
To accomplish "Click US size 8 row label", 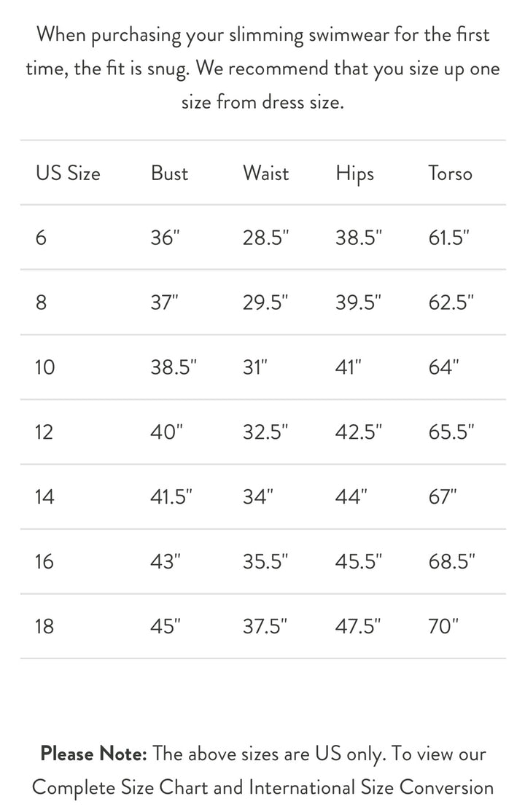I will [41, 302].
